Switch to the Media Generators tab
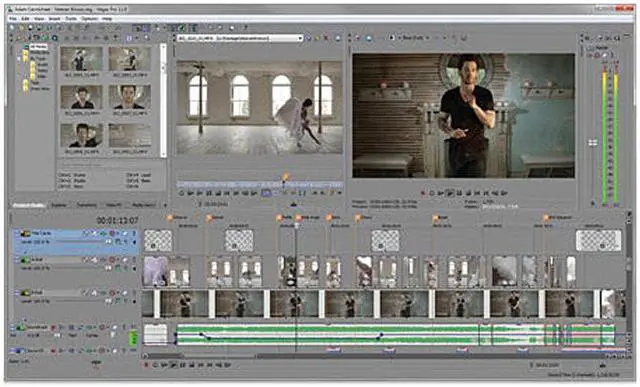Image resolution: width=640 pixels, height=387 pixels. (x=143, y=205)
